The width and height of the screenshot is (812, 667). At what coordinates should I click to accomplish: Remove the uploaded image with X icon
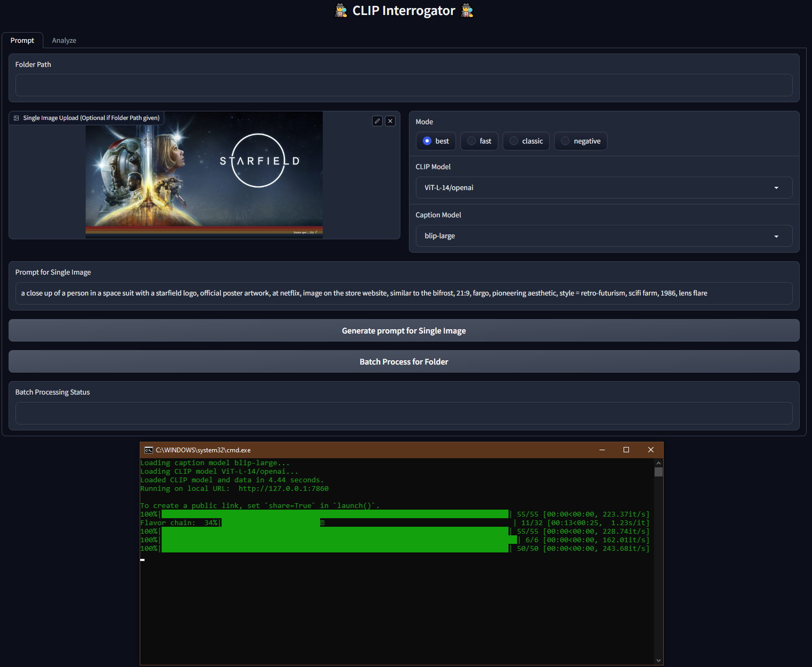(390, 121)
